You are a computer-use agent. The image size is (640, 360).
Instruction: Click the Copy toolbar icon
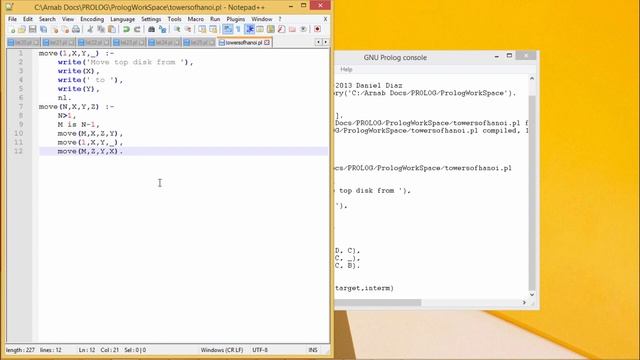(x=101, y=29)
